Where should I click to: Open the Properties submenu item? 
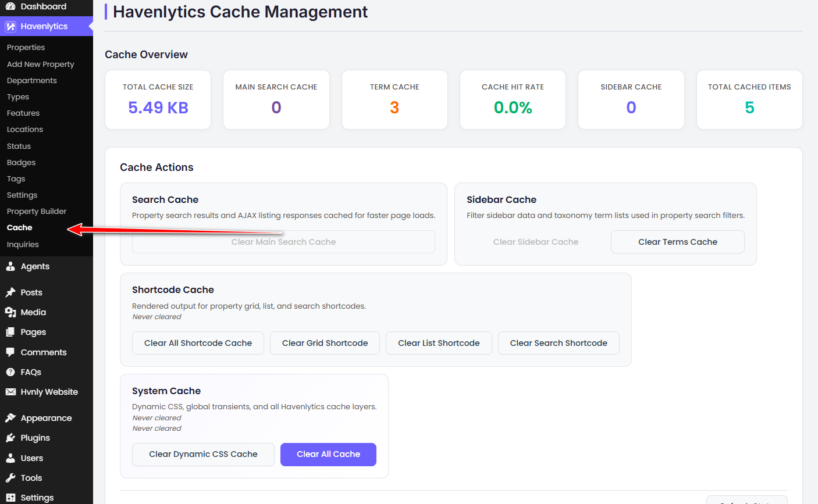click(26, 48)
